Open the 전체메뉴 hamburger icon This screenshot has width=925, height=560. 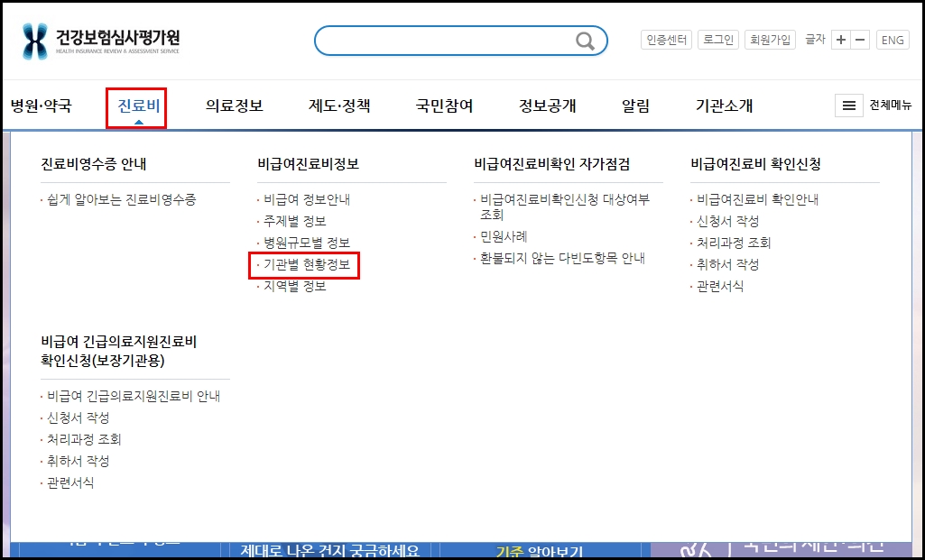tap(847, 105)
